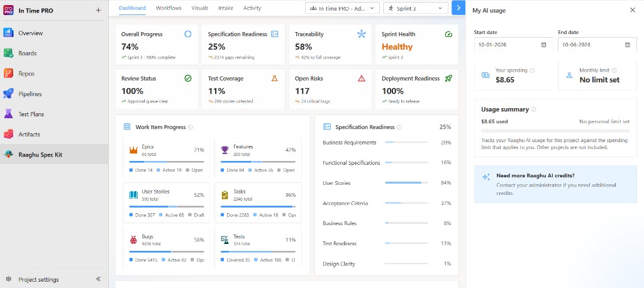Click the blue arrow expand button
Image resolution: width=644 pixels, height=288 pixels.
click(x=458, y=8)
